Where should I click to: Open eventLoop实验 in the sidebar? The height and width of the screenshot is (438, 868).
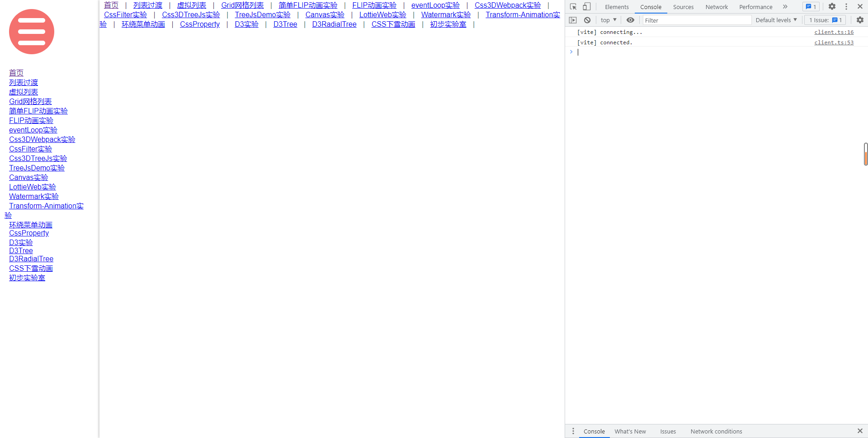tap(33, 130)
